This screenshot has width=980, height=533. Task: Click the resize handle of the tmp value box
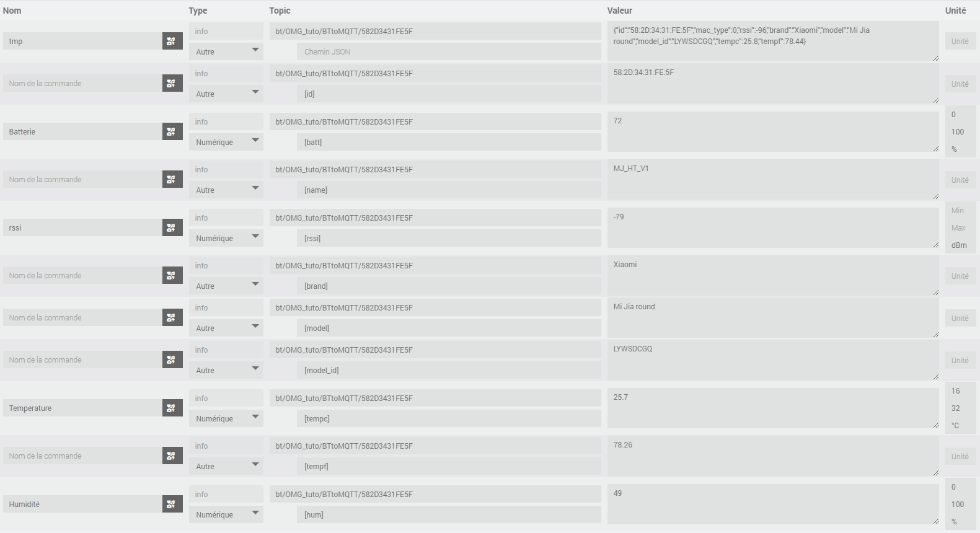coord(935,58)
